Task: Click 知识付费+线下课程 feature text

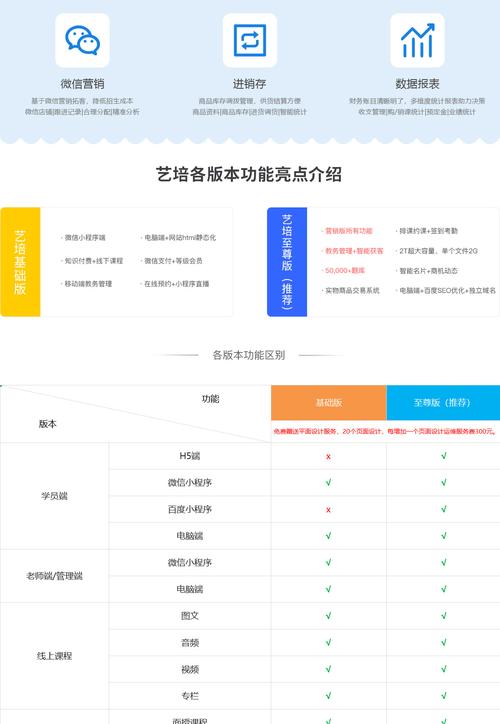Action: click(92, 261)
